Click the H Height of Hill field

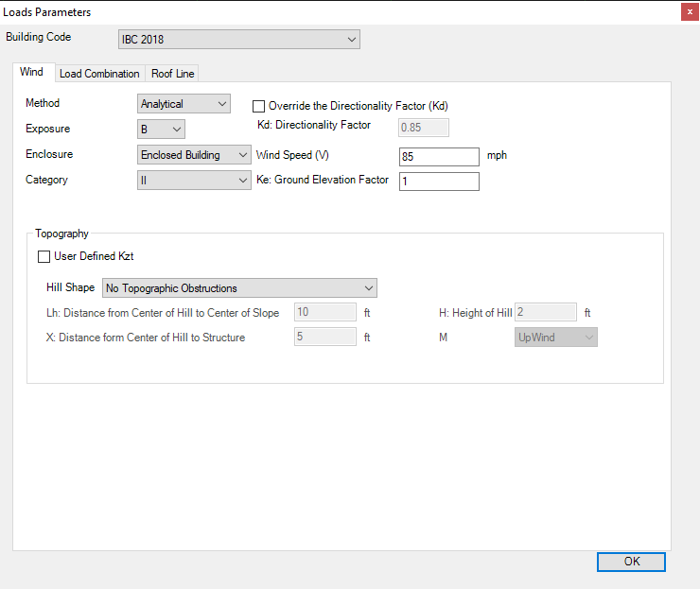pyautogui.click(x=545, y=313)
